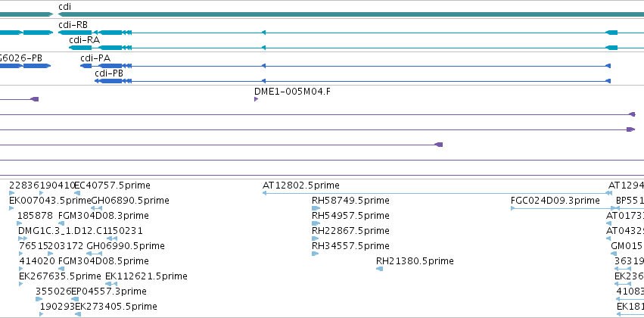Open the RH54957.5prime EST label

coord(350,216)
